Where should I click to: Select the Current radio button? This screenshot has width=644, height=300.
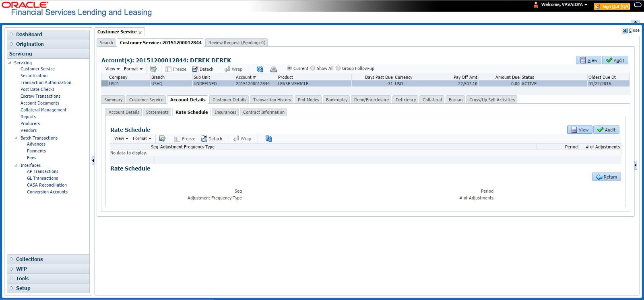click(289, 68)
